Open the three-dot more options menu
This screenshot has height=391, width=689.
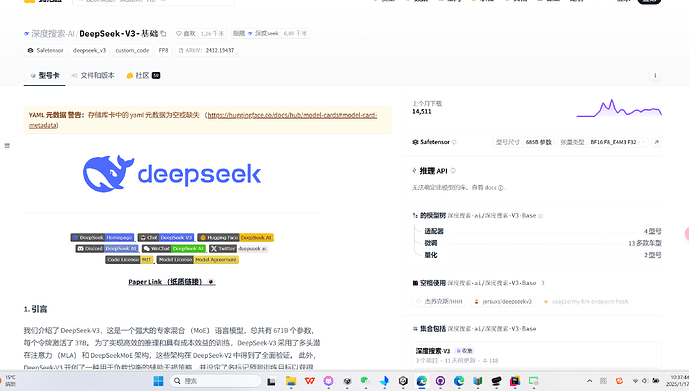(655, 76)
